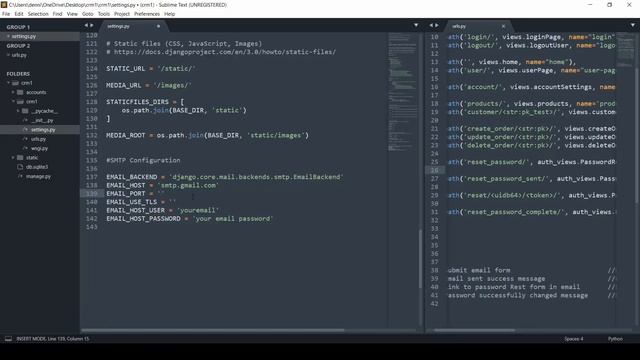The height and width of the screenshot is (360, 640).
Task: Go to next tab in left pane
Action: pyautogui.click(x=91, y=25)
